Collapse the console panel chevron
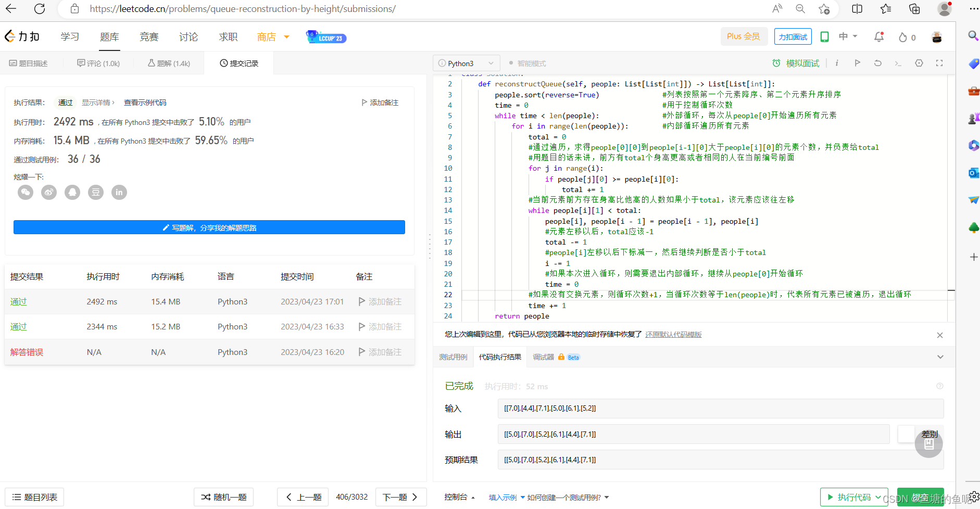This screenshot has width=980, height=509. click(940, 357)
